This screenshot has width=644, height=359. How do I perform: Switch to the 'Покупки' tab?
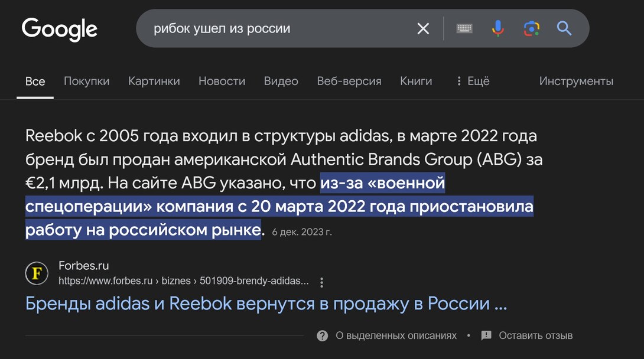87,81
